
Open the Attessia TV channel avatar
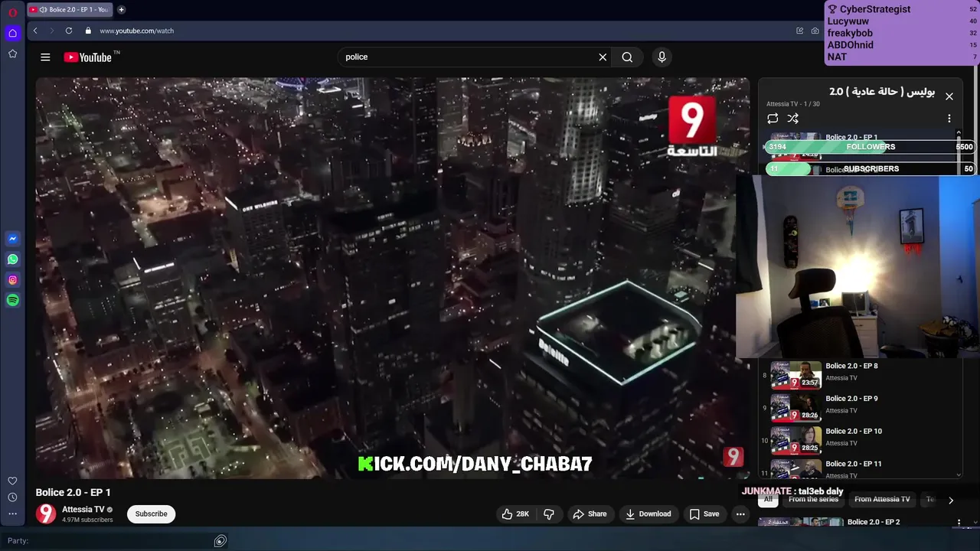tap(46, 514)
